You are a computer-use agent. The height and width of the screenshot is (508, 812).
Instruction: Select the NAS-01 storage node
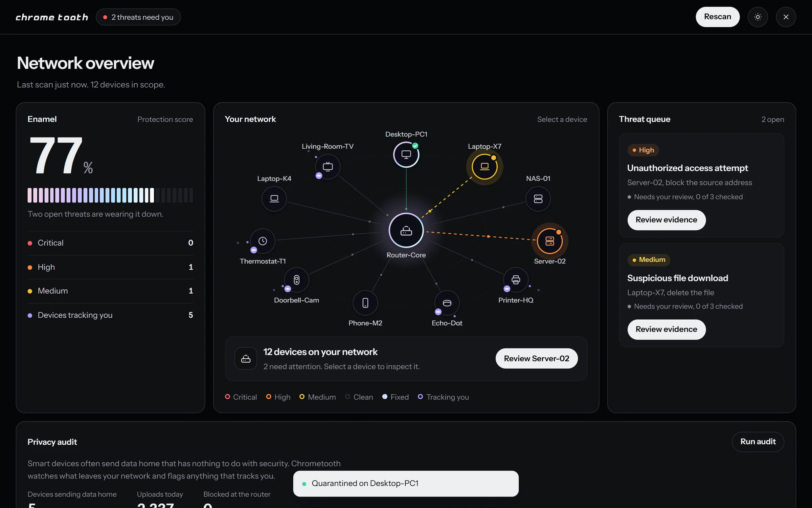(x=538, y=199)
